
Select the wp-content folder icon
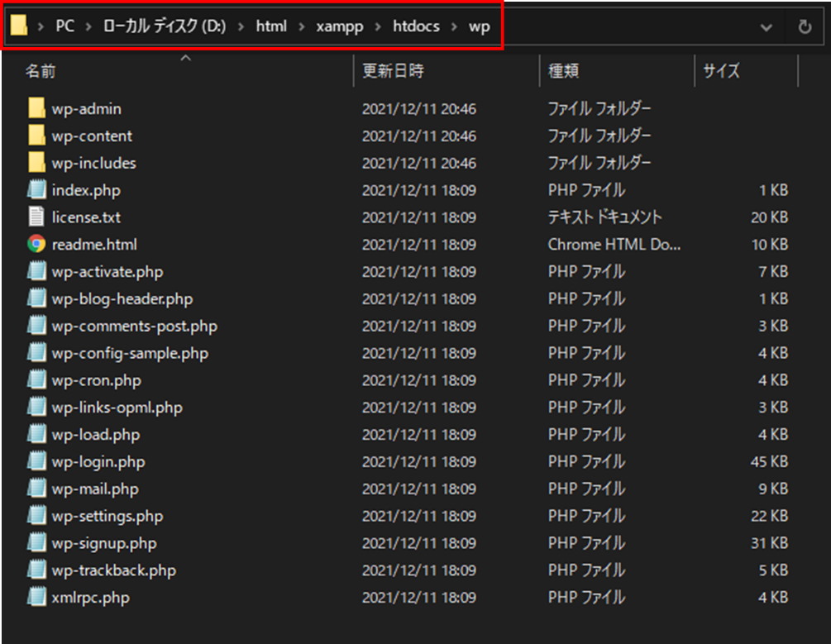pyautogui.click(x=36, y=136)
